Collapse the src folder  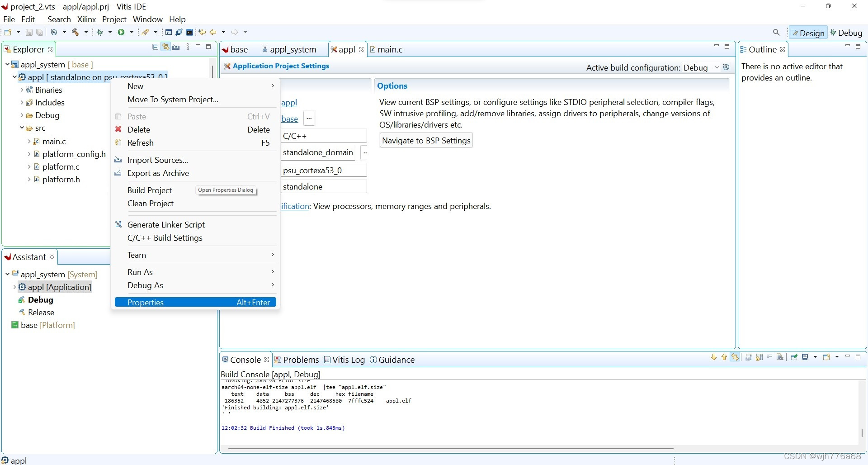point(22,128)
